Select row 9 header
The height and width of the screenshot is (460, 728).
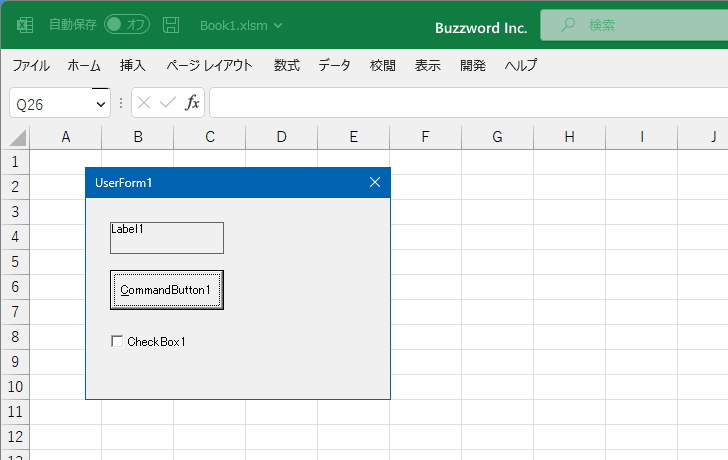pyautogui.click(x=15, y=362)
